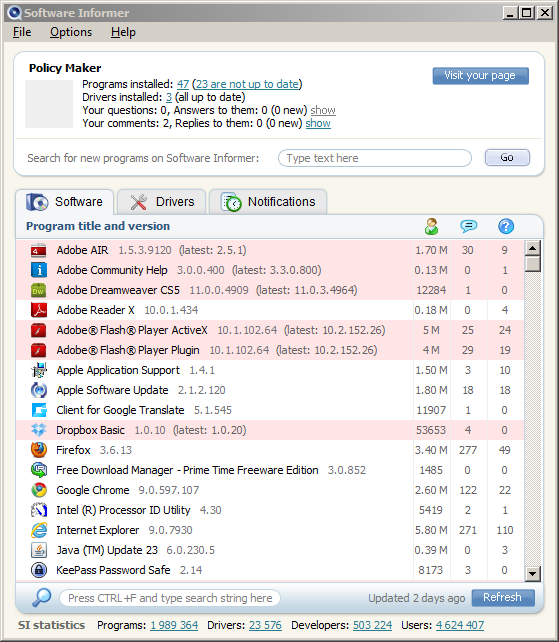Click the Programs 1 989 364 statistics link

pyautogui.click(x=174, y=625)
